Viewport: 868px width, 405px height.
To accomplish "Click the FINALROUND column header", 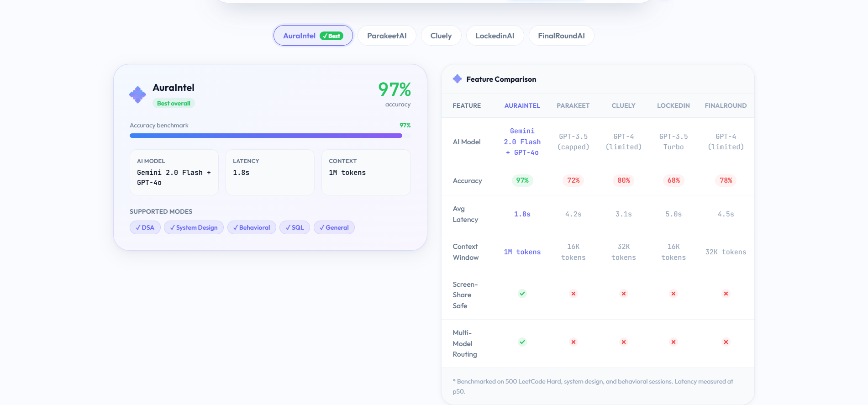I will tap(726, 105).
